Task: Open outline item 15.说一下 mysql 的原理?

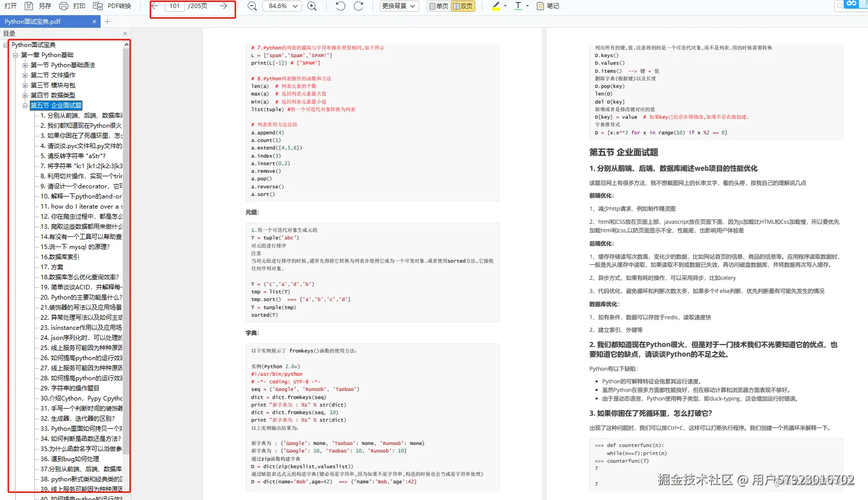Action: tap(75, 247)
